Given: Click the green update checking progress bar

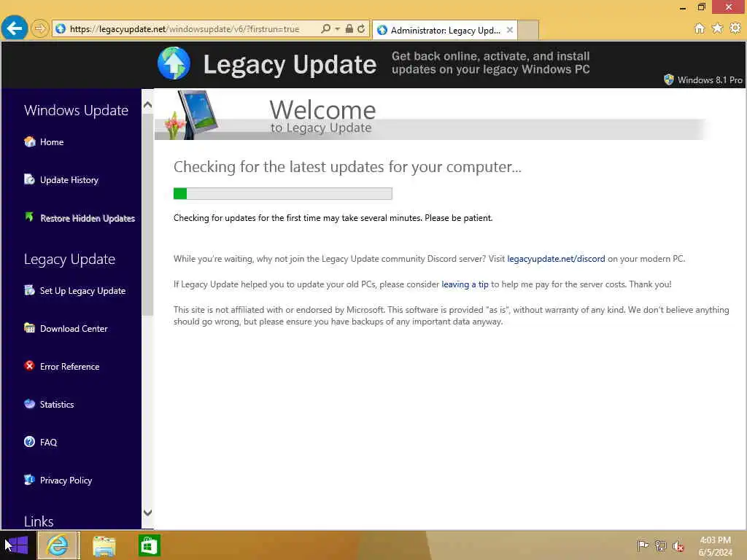Looking at the screenshot, I should point(282,193).
